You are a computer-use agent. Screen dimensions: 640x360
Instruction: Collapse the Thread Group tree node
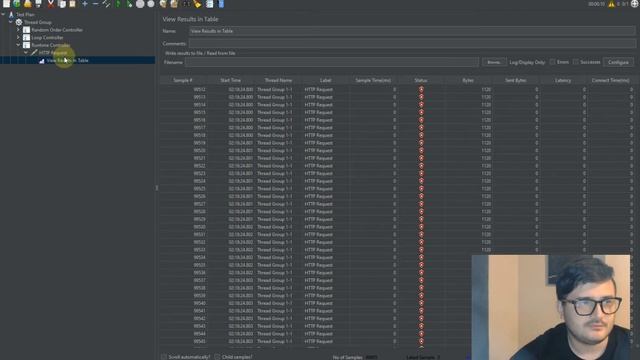pyautogui.click(x=11, y=22)
